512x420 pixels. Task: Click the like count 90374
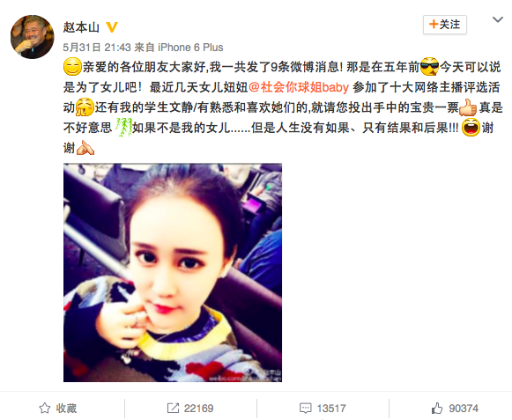point(464,409)
